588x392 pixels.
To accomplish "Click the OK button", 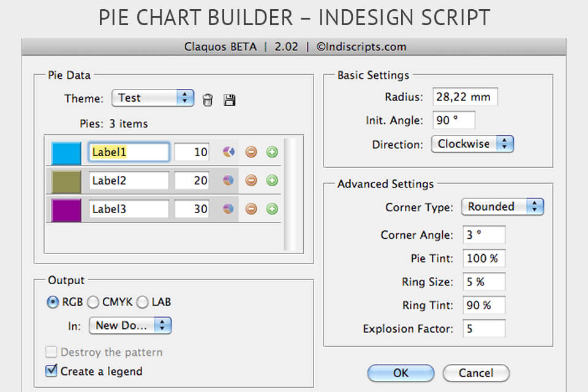I will coord(401,373).
